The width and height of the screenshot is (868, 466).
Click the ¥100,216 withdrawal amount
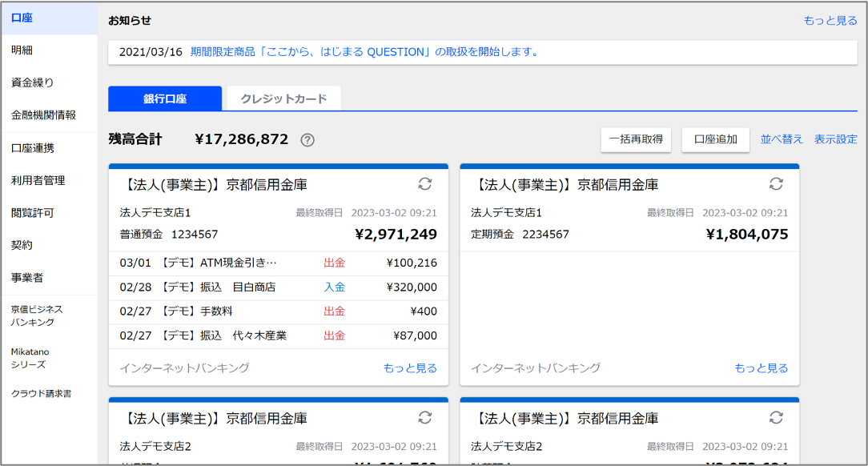point(412,263)
